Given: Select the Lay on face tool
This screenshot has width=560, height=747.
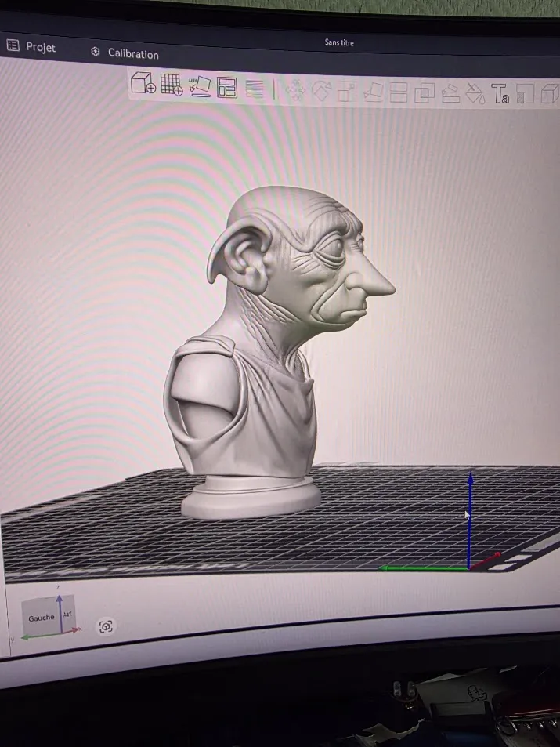Looking at the screenshot, I should [x=374, y=92].
